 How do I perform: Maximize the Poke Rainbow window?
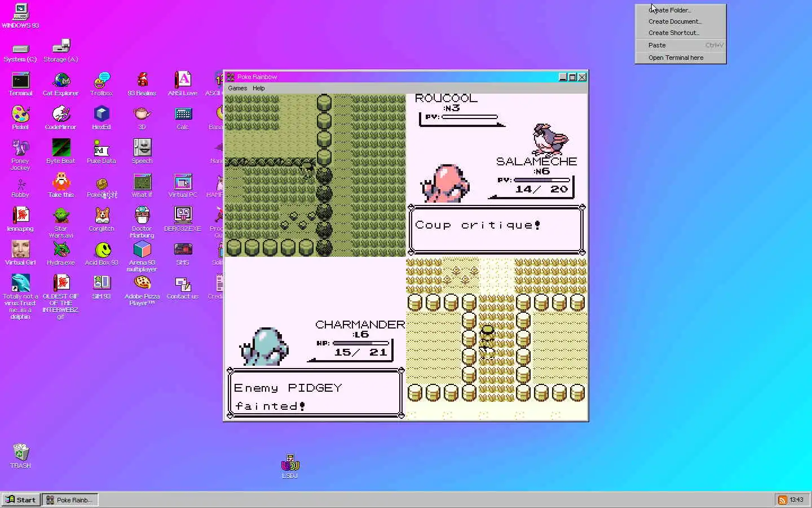pyautogui.click(x=572, y=77)
